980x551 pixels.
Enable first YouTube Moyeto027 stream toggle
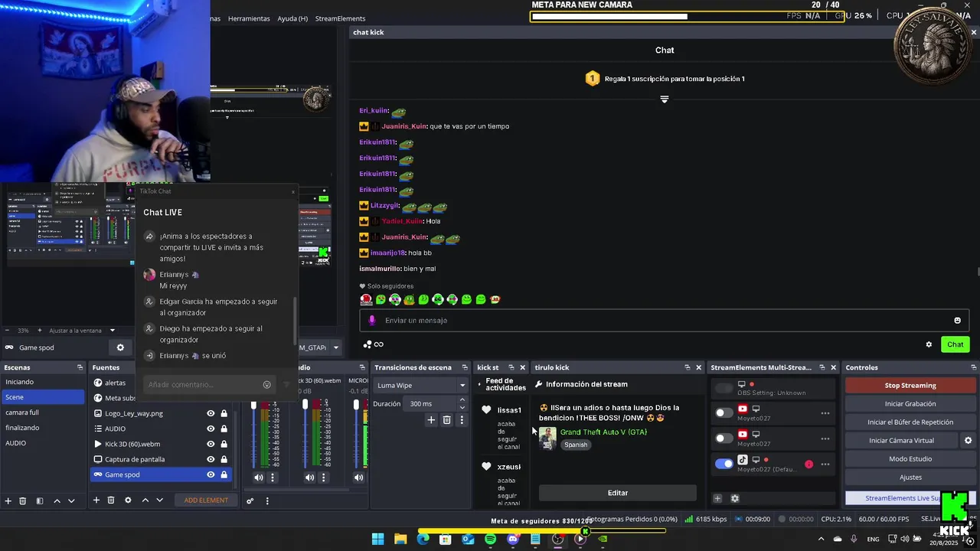[724, 413]
